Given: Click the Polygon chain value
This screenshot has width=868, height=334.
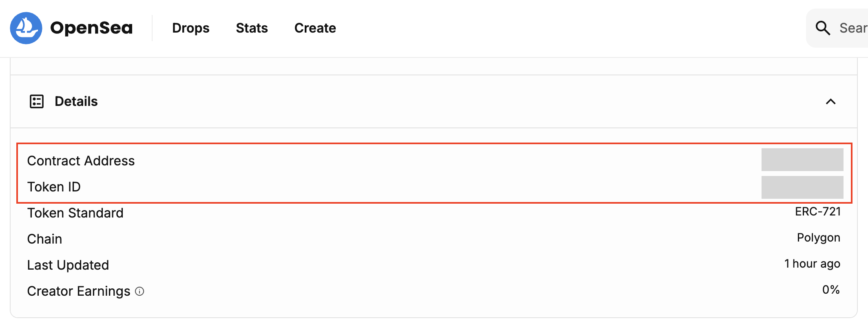Looking at the screenshot, I should (x=818, y=238).
